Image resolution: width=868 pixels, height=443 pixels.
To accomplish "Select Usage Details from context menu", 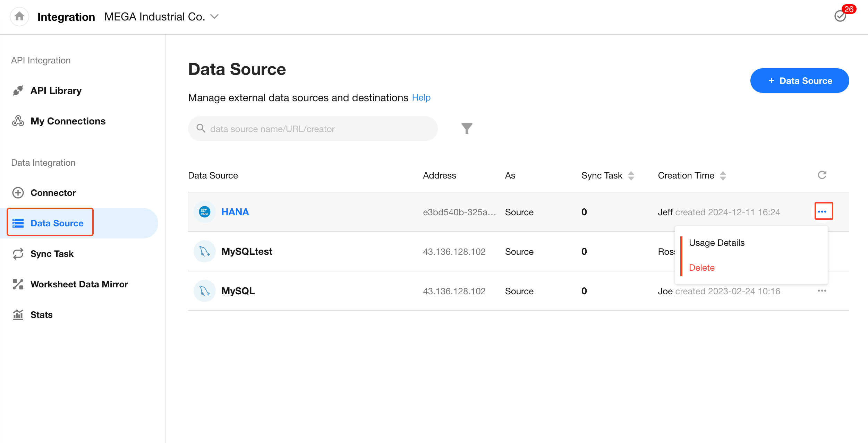I will [x=716, y=243].
